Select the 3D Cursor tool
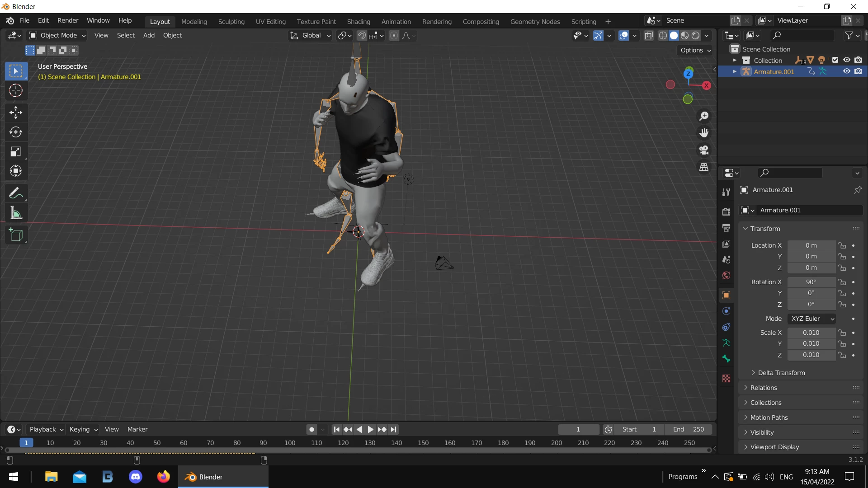Screen dimensions: 868x488 16,91
